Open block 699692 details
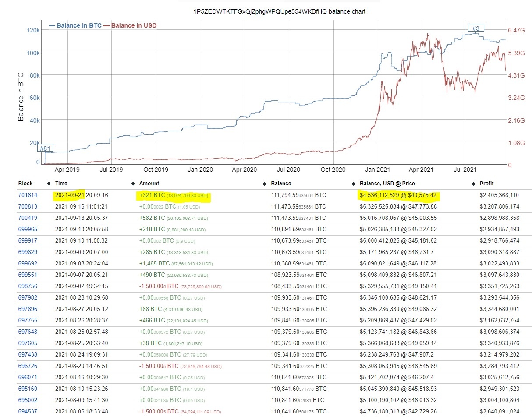The image size is (532, 417). 28,263
